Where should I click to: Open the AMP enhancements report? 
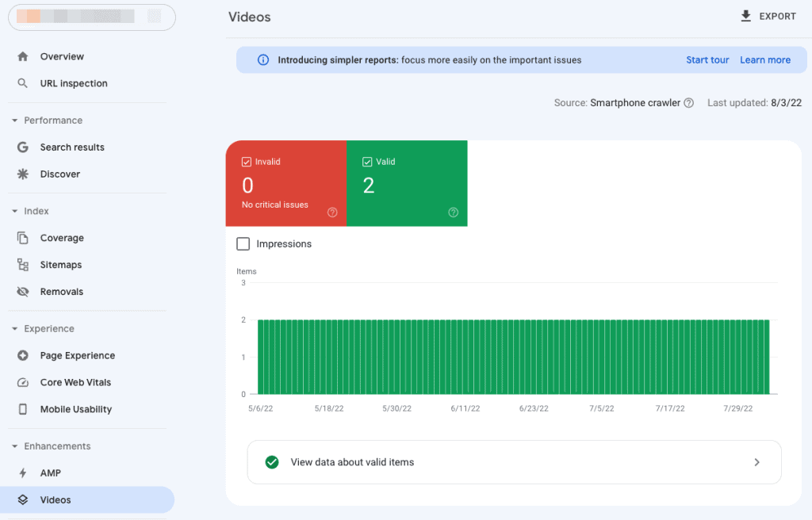[x=51, y=472]
